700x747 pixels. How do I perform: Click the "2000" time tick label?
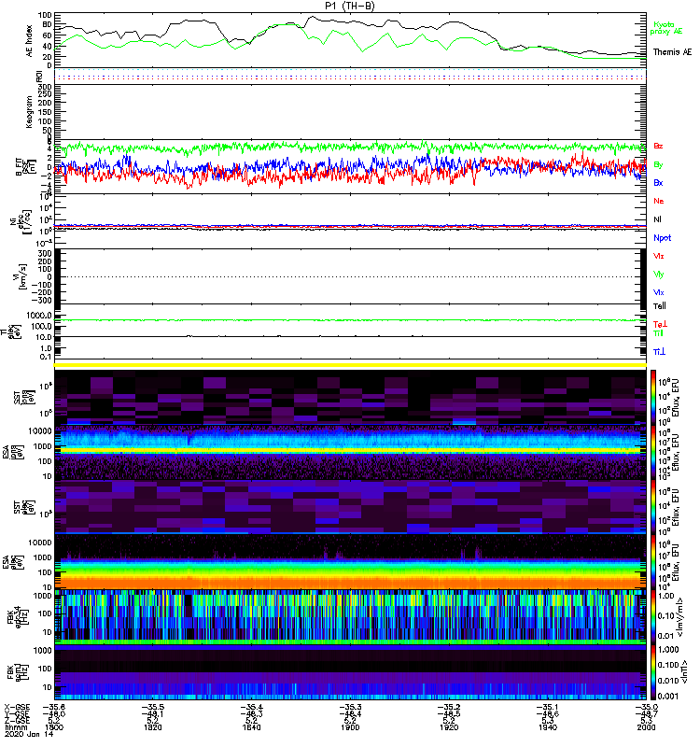pos(646,727)
